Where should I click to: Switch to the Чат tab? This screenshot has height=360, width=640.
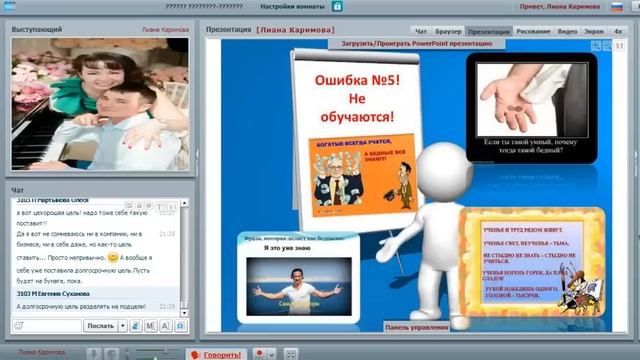click(x=420, y=31)
